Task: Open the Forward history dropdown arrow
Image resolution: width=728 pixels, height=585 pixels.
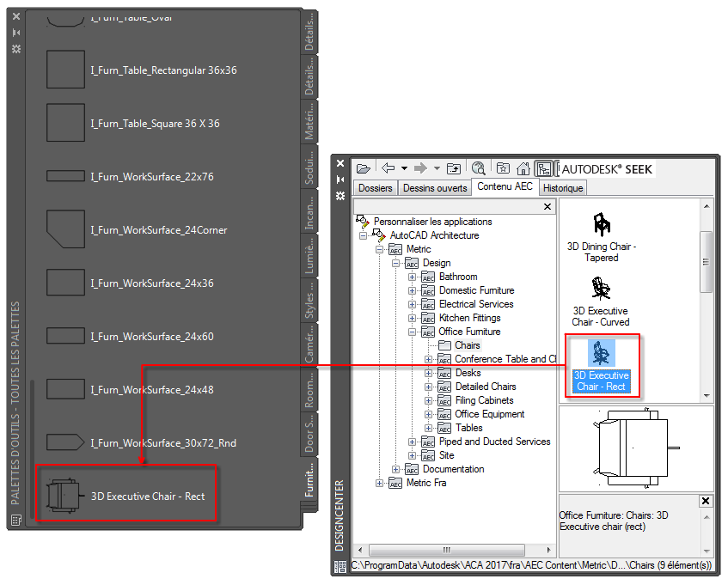Action: tap(437, 168)
